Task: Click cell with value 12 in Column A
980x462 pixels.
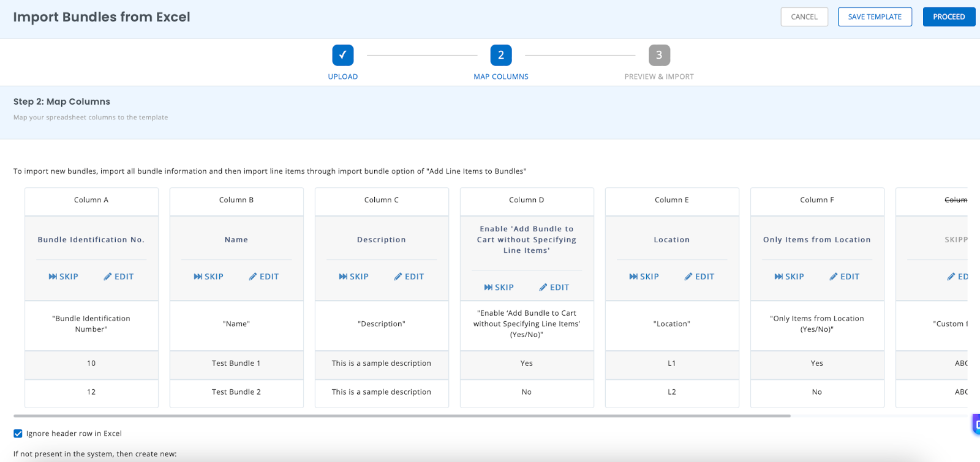Action: 91,392
